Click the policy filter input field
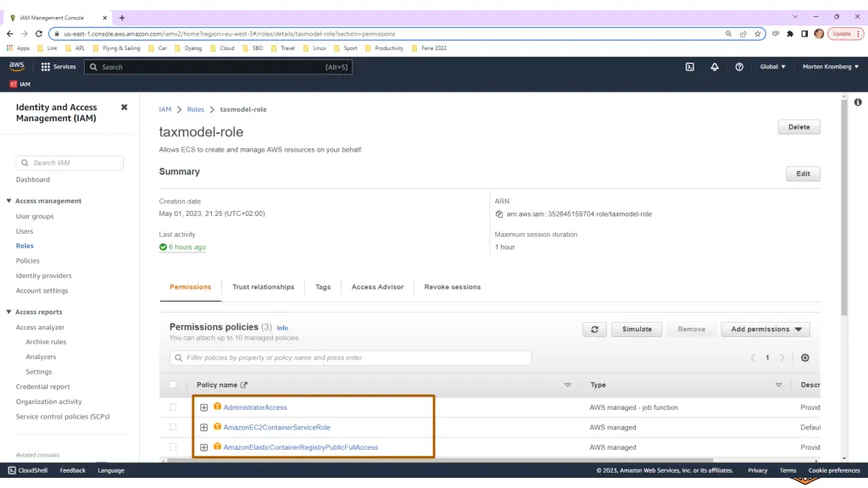 pyautogui.click(x=350, y=358)
